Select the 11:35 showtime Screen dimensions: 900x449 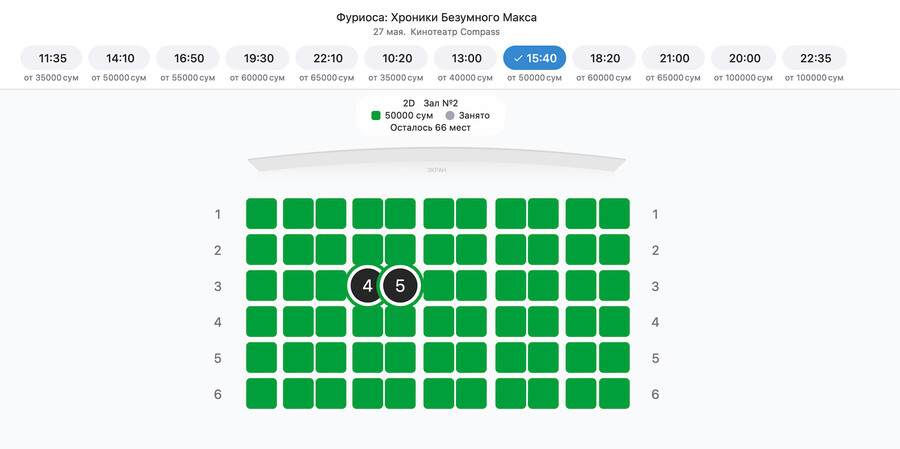51,58
